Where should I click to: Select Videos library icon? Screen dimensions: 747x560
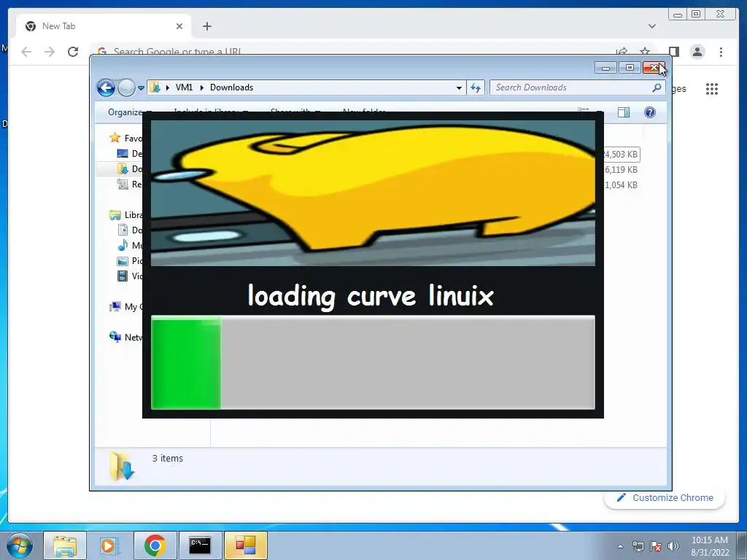pos(123,276)
